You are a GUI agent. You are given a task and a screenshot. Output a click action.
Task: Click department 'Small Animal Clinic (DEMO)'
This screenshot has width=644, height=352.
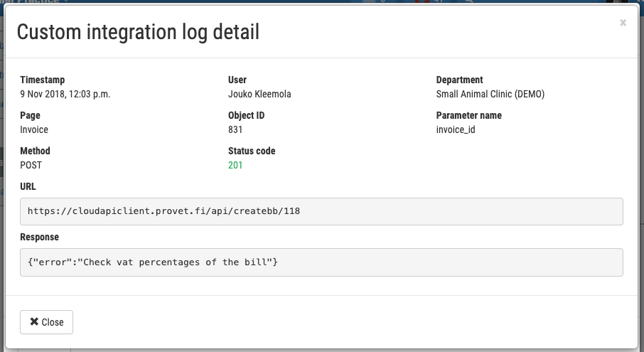tap(490, 94)
